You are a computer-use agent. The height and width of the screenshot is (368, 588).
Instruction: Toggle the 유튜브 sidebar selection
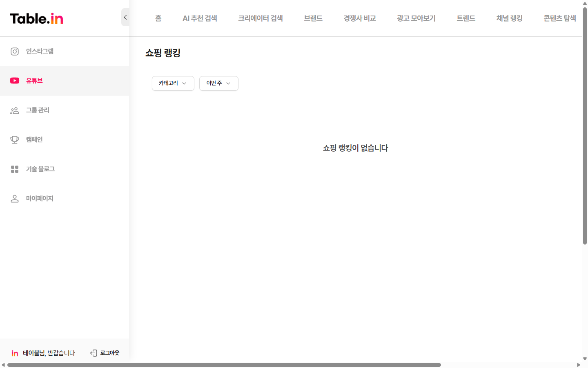(x=34, y=81)
